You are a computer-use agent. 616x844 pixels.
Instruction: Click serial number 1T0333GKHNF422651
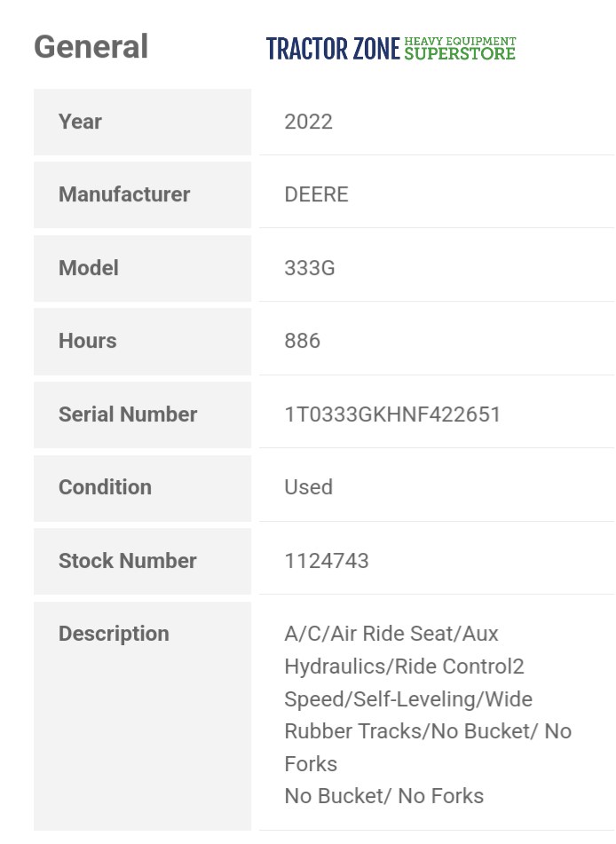click(392, 414)
